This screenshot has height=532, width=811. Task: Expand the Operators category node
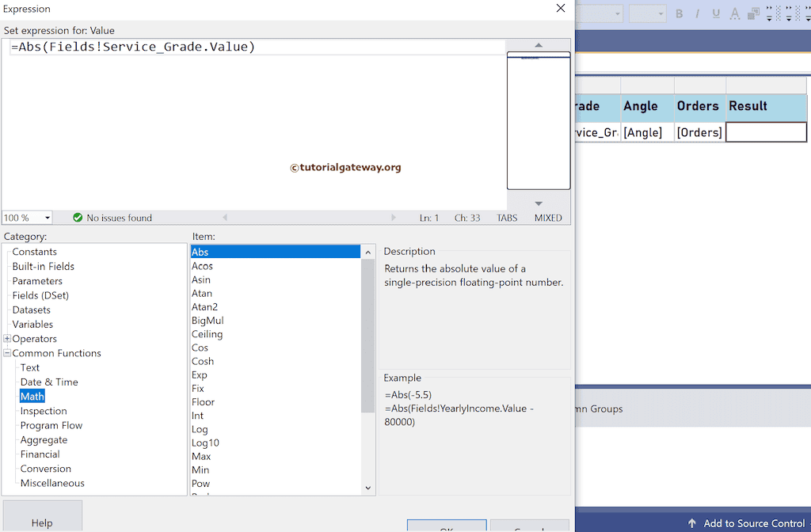click(7, 339)
